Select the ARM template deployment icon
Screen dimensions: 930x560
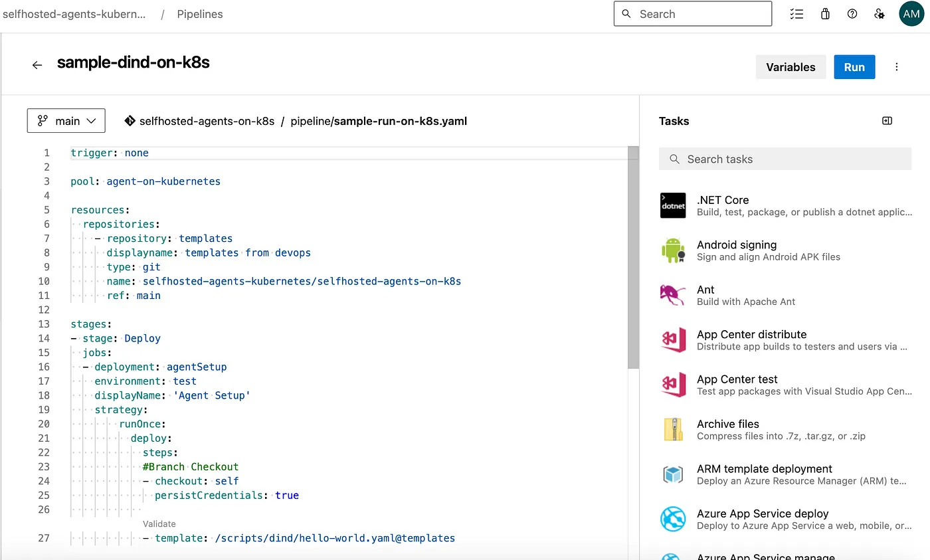click(x=673, y=474)
